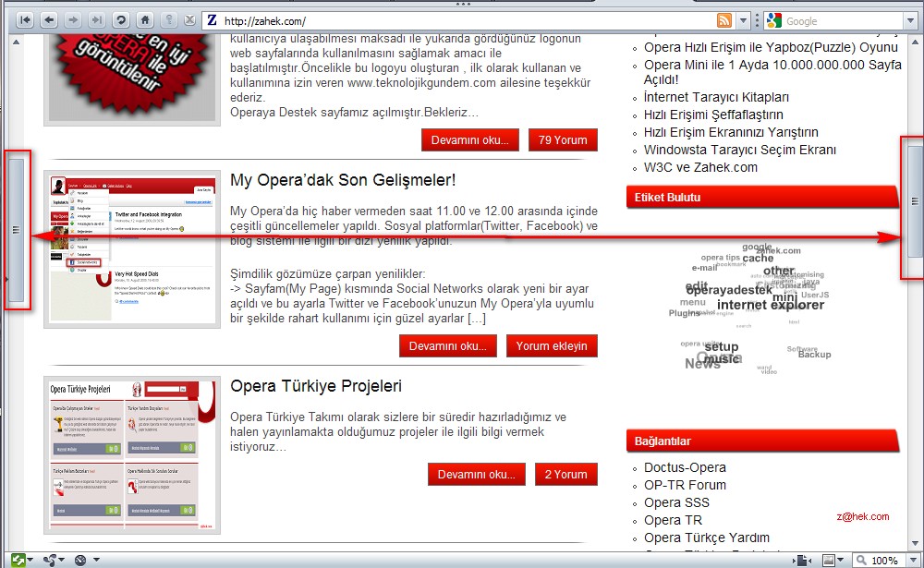This screenshot has width=924, height=568.
Task: Click the Google search field
Action: click(844, 21)
